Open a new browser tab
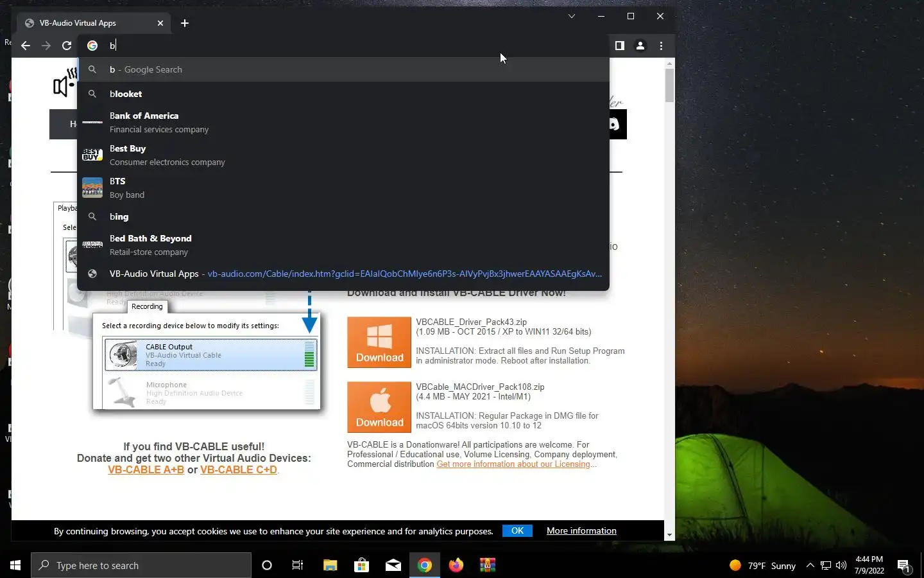Screen dimensions: 924x578 tap(185, 23)
